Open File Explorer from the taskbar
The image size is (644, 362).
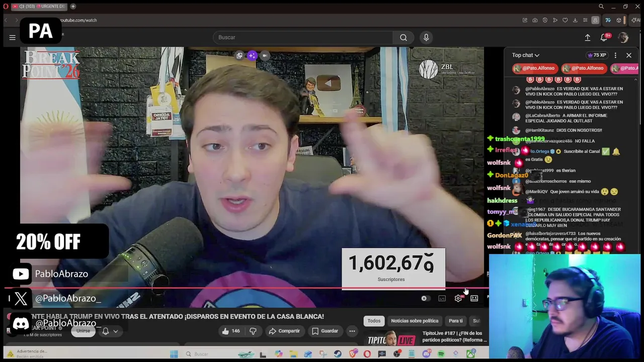[293, 354]
